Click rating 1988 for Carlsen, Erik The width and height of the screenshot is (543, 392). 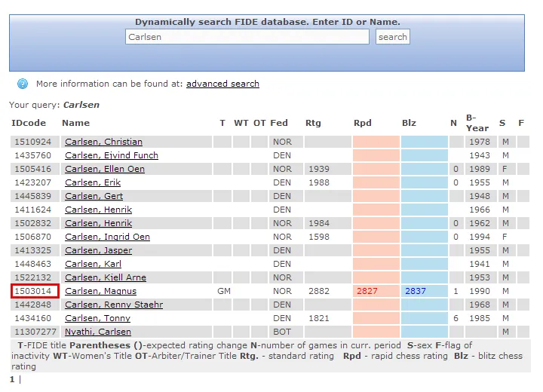[319, 182]
